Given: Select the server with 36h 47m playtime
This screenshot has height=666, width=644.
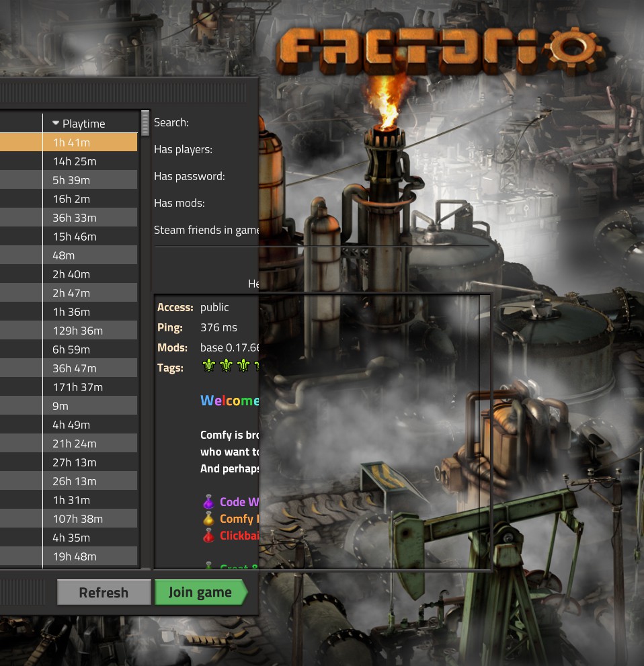Looking at the screenshot, I should pos(69,368).
